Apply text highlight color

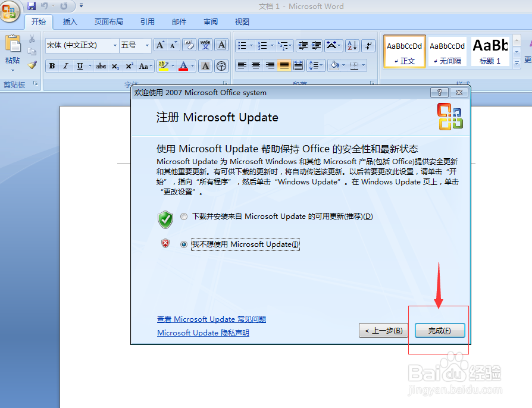tap(163, 66)
